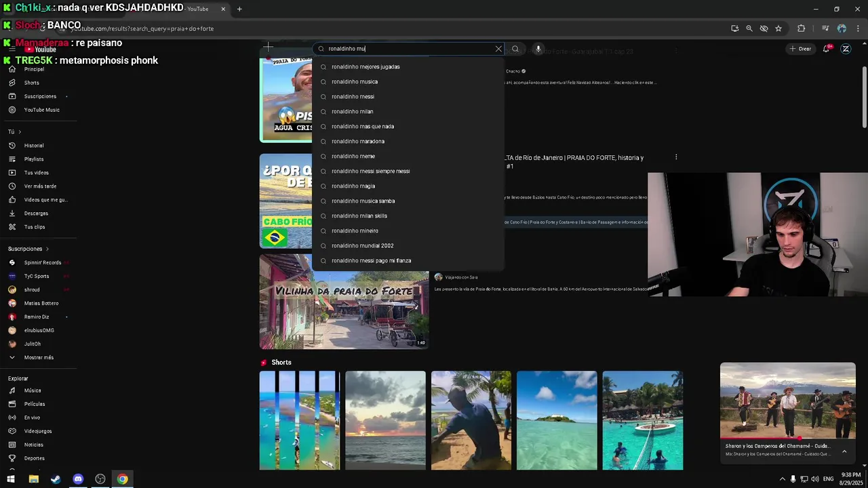Open liked videos 'Videos que me gu...'
The image size is (868, 488).
(x=37, y=200)
